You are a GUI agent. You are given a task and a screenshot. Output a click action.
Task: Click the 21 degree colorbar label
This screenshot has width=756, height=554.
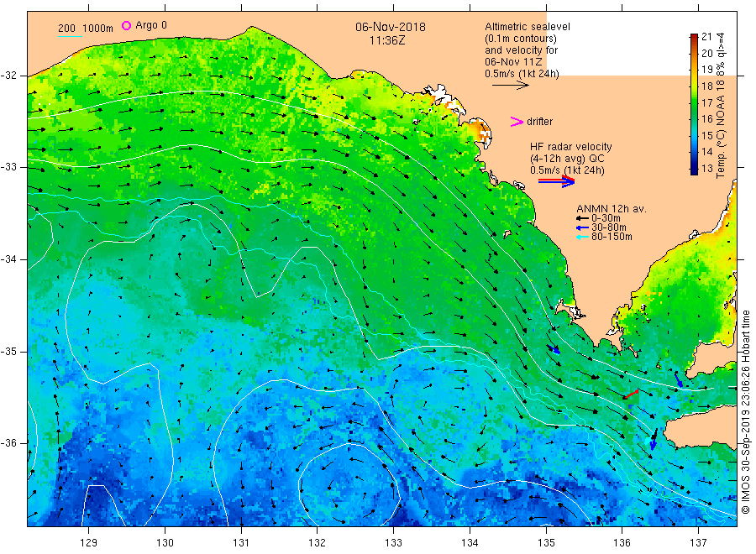coord(706,37)
